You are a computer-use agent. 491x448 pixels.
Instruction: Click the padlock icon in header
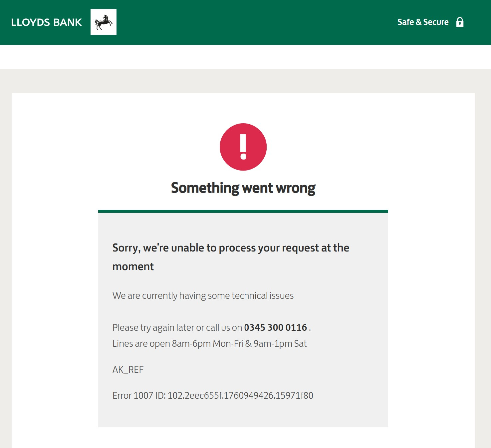pos(460,22)
